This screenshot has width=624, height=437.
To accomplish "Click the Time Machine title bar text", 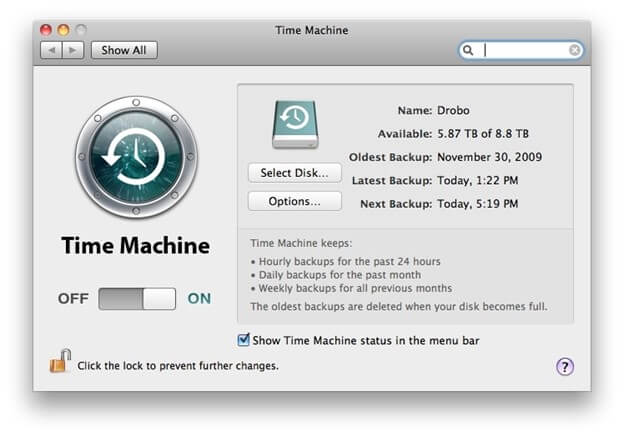I will pos(312,30).
